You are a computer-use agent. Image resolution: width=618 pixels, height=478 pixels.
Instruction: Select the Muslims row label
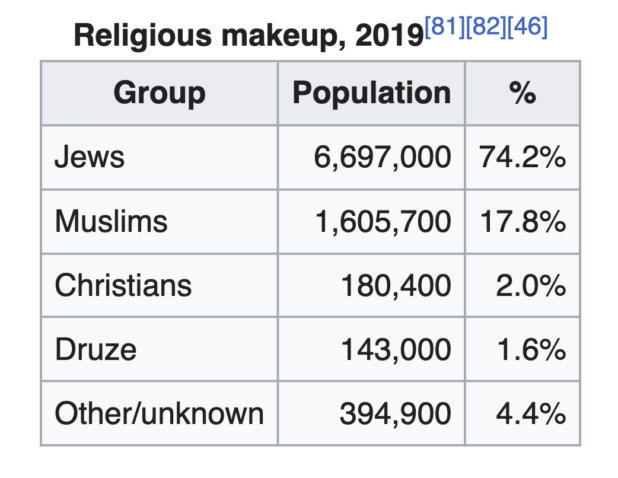[111, 222]
